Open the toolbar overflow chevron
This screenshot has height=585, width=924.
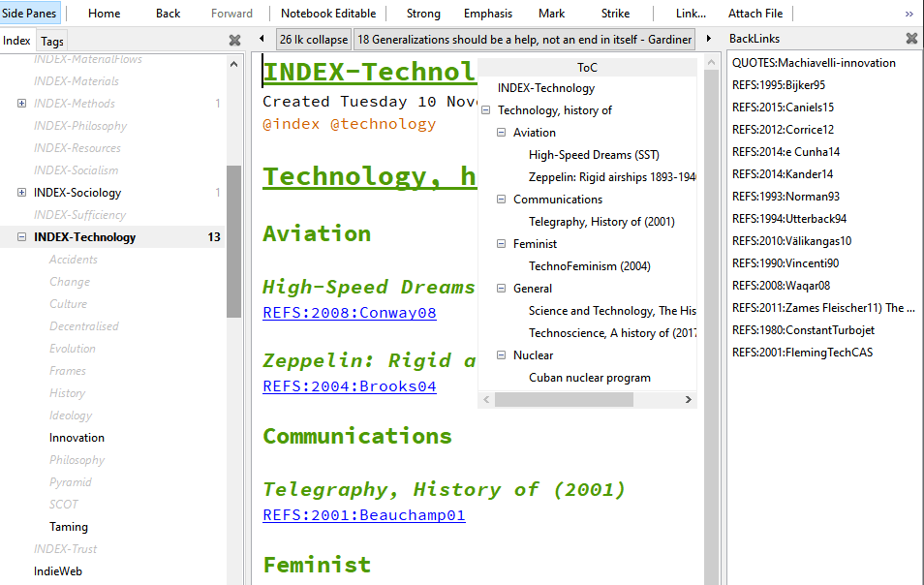[x=909, y=14]
